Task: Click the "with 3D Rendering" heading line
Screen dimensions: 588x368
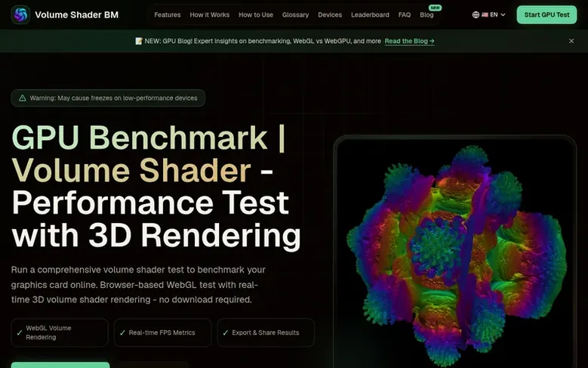Action: (156, 236)
